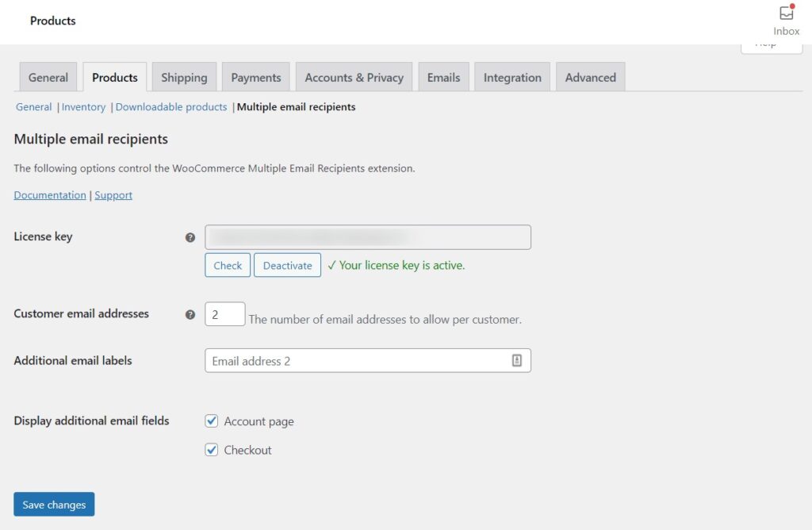Open the Payments settings tab

[x=255, y=77]
